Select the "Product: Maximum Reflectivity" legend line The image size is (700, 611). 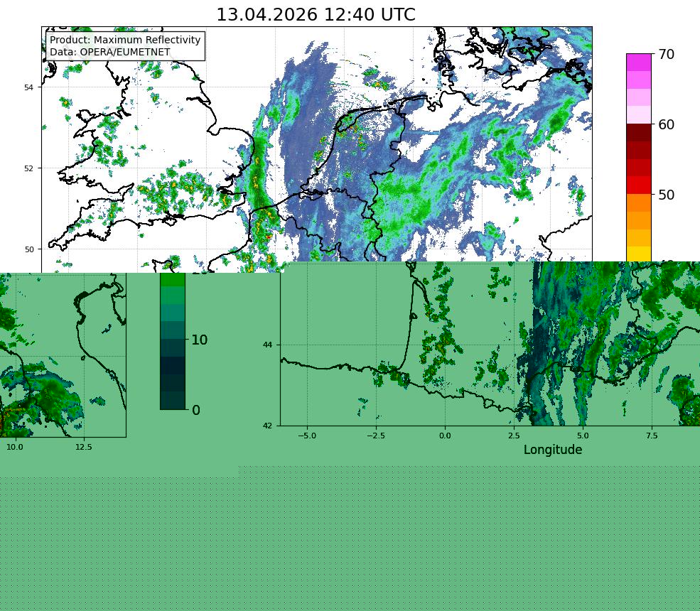click(x=125, y=40)
